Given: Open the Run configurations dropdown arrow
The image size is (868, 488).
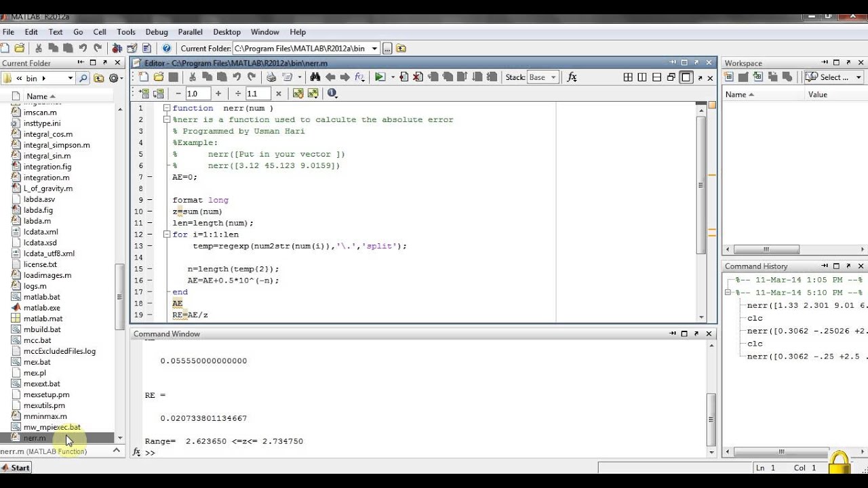Looking at the screenshot, I should (393, 77).
